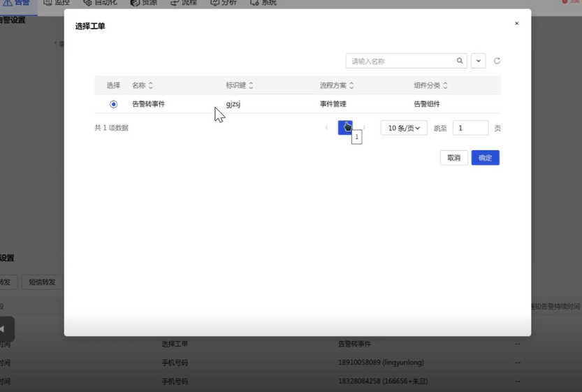Confirm with the 确定 button
582x392 pixels.
486,158
